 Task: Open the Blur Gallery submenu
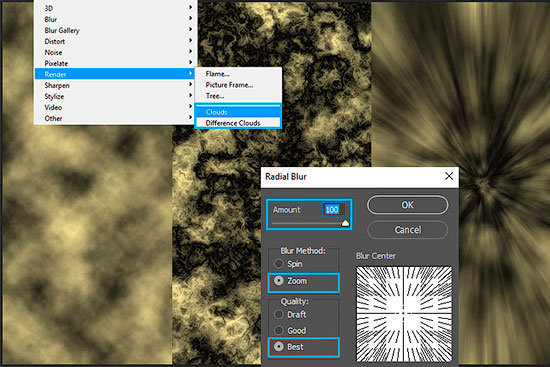click(115, 30)
